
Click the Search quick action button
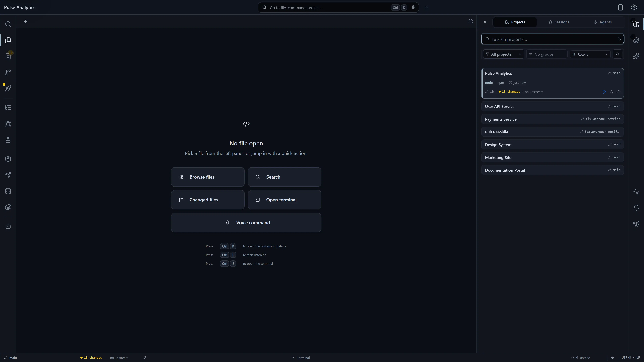(x=284, y=177)
